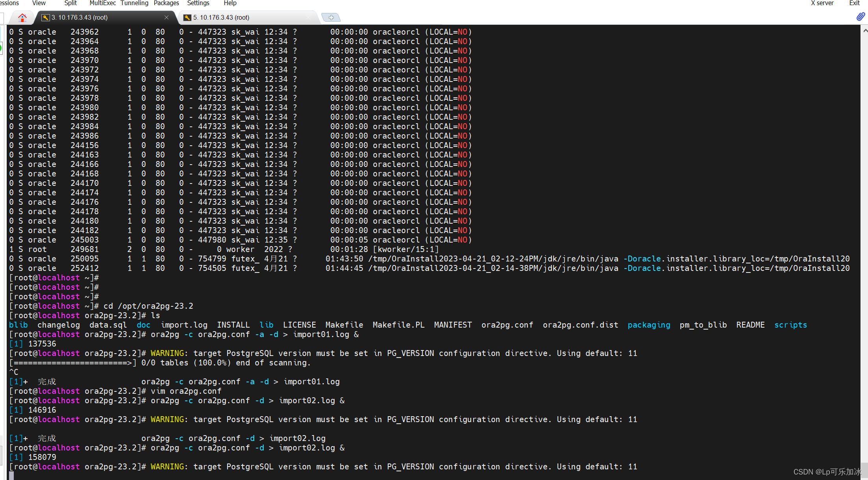Click the 'packaging' directory name
Viewport: 868px width, 480px height.
(x=649, y=325)
